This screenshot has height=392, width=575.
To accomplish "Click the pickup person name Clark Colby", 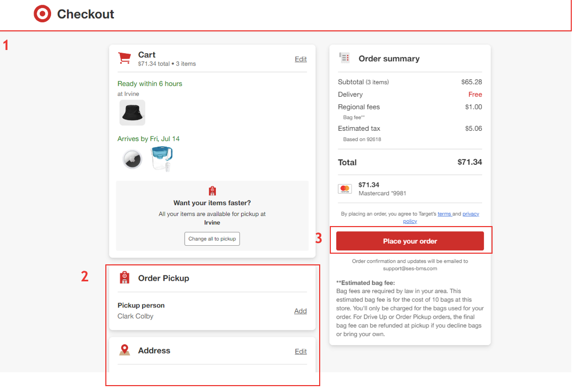I will (135, 316).
